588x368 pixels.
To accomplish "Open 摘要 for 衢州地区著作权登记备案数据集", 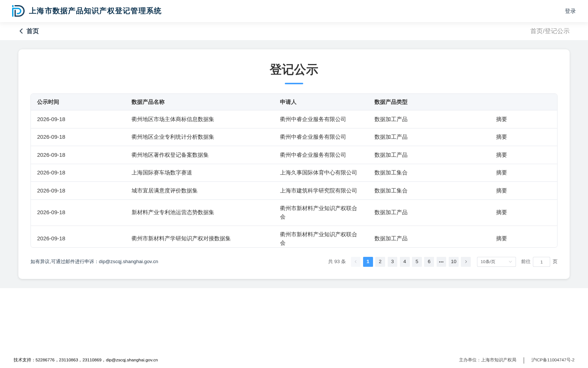I will click(502, 155).
